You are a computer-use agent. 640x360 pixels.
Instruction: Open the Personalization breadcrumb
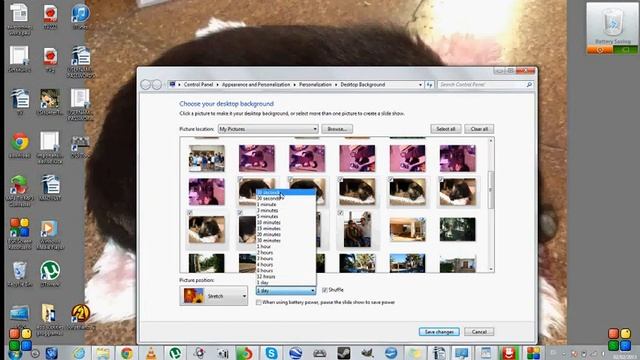coord(315,84)
